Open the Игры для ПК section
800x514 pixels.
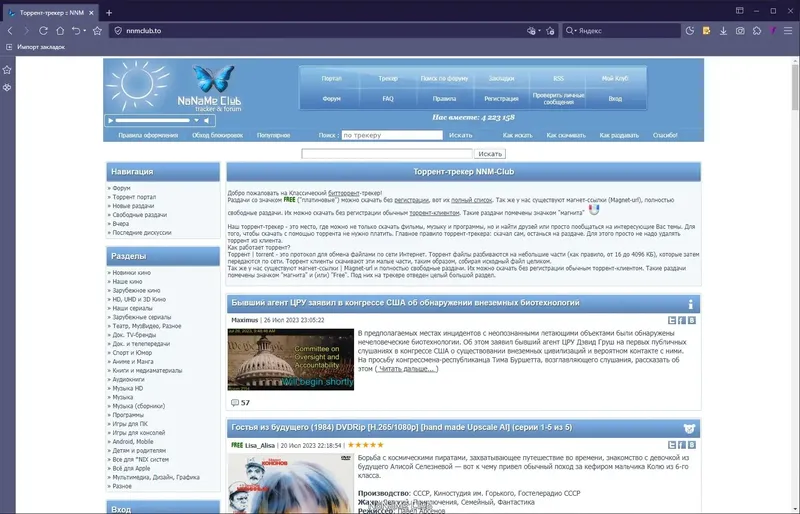130,424
